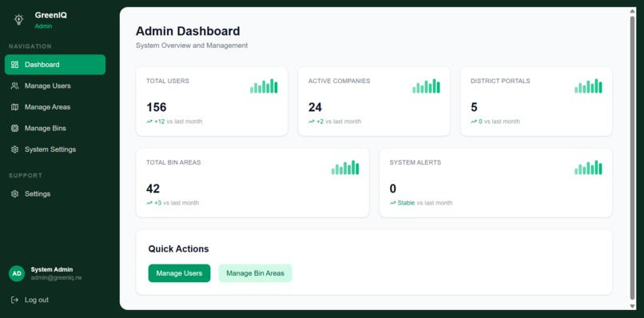Click the Manage Bin Areas quick action button
The width and height of the screenshot is (644, 318).
pos(255,273)
